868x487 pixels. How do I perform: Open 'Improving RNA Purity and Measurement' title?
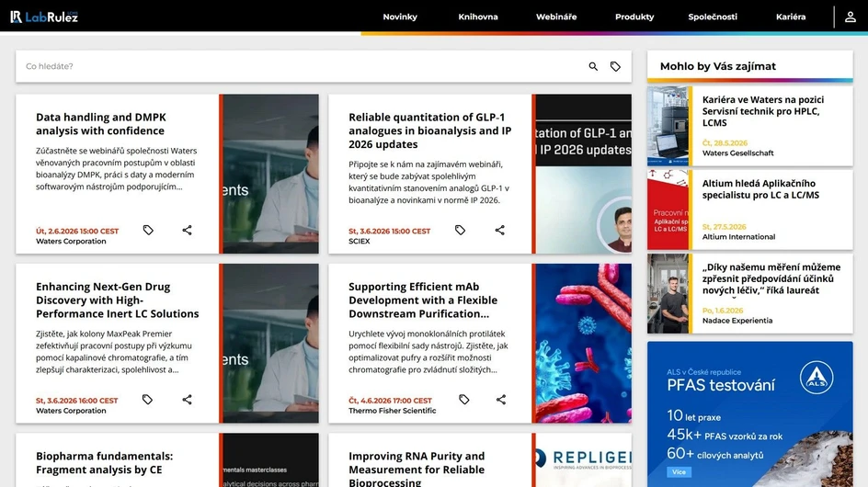[x=417, y=469]
